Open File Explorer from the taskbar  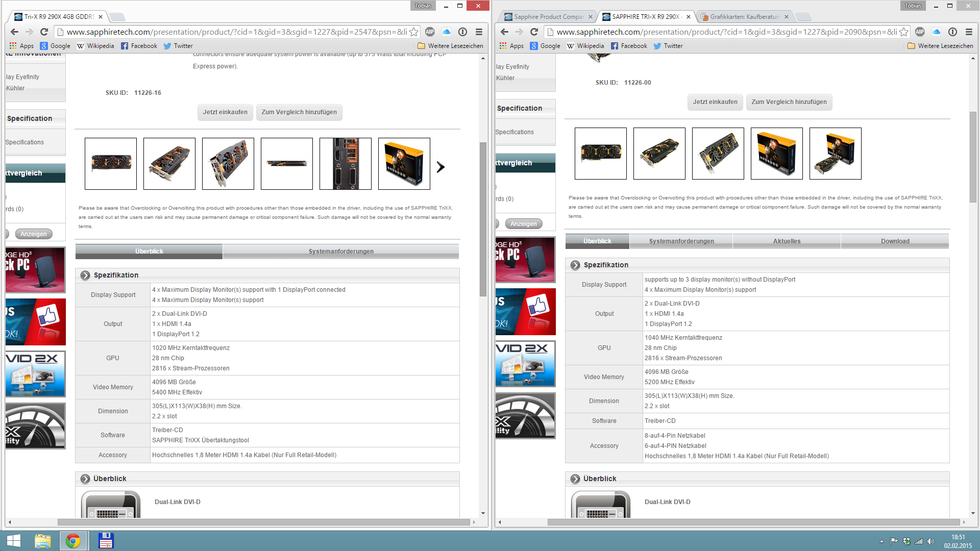pos(43,541)
